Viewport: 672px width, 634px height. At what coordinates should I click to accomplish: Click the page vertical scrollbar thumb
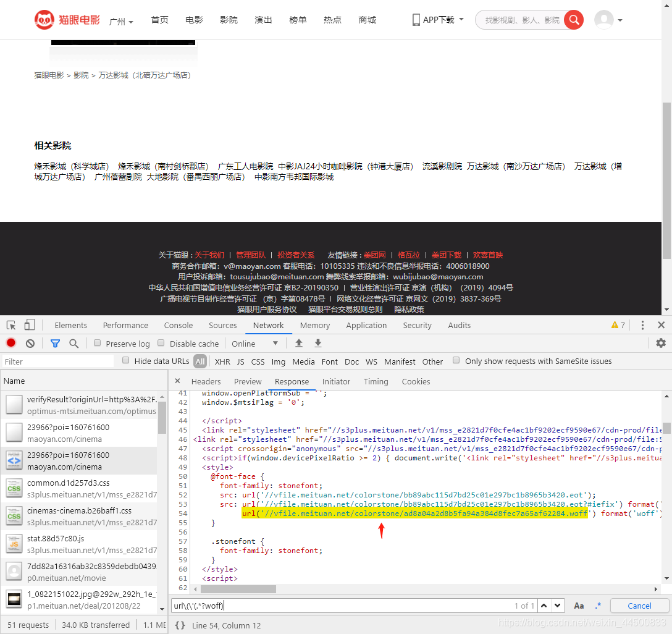[x=666, y=180]
